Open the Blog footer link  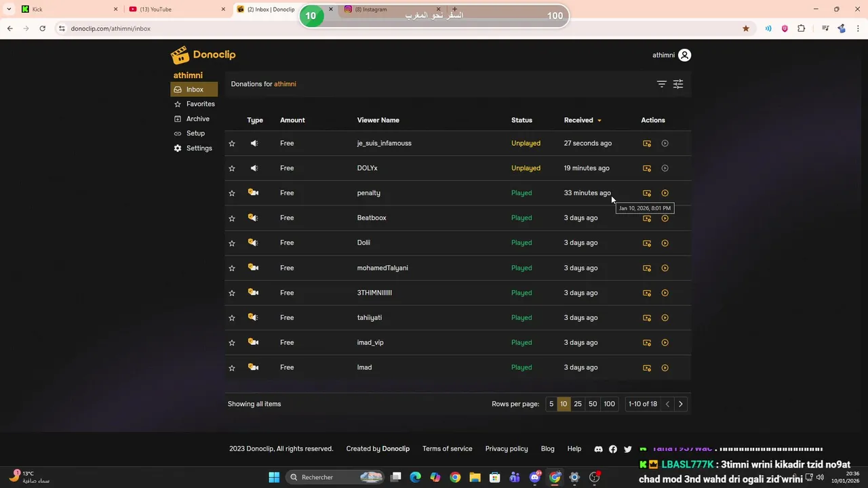[547, 449]
